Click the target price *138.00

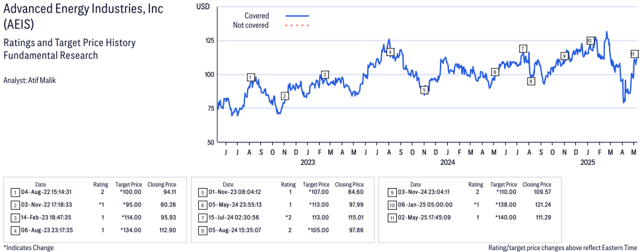pyautogui.click(x=506, y=205)
